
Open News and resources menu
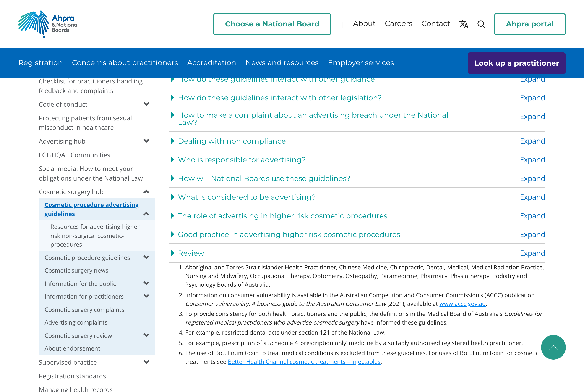coord(282,63)
